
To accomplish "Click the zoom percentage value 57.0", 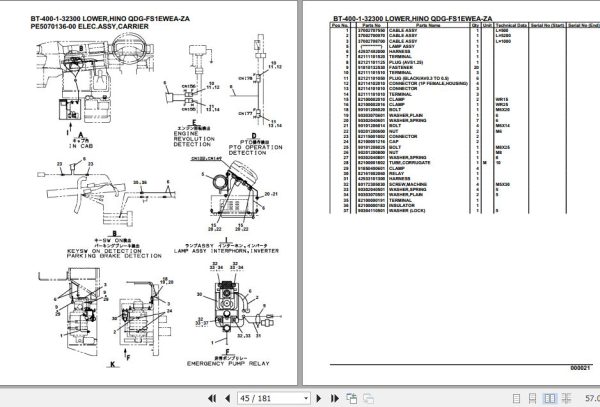I will point(592,398).
